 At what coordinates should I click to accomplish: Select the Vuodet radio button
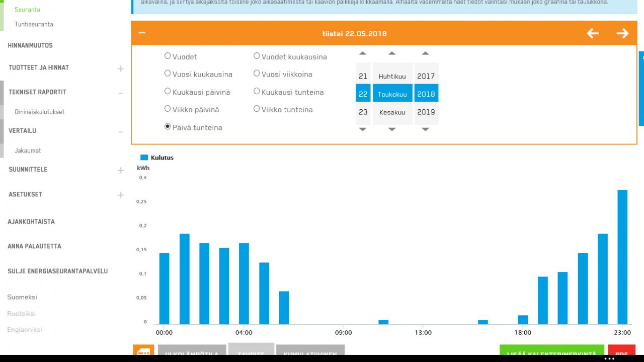168,56
